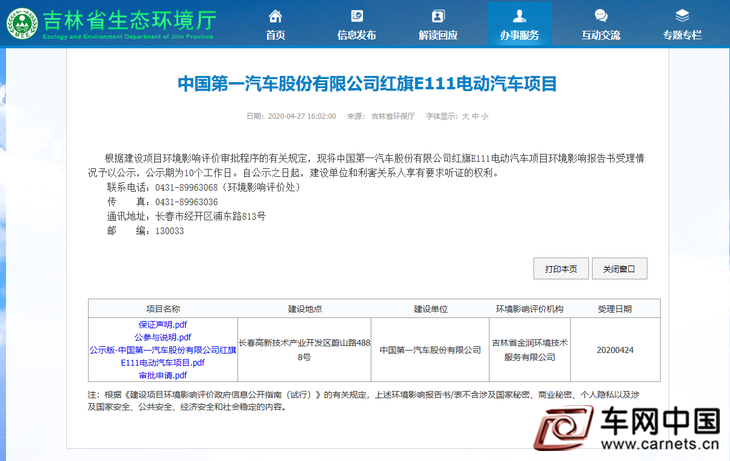Viewport: 730px width, 461px height.
Task: Open the 信息发布 menu item
Action: 357,35
